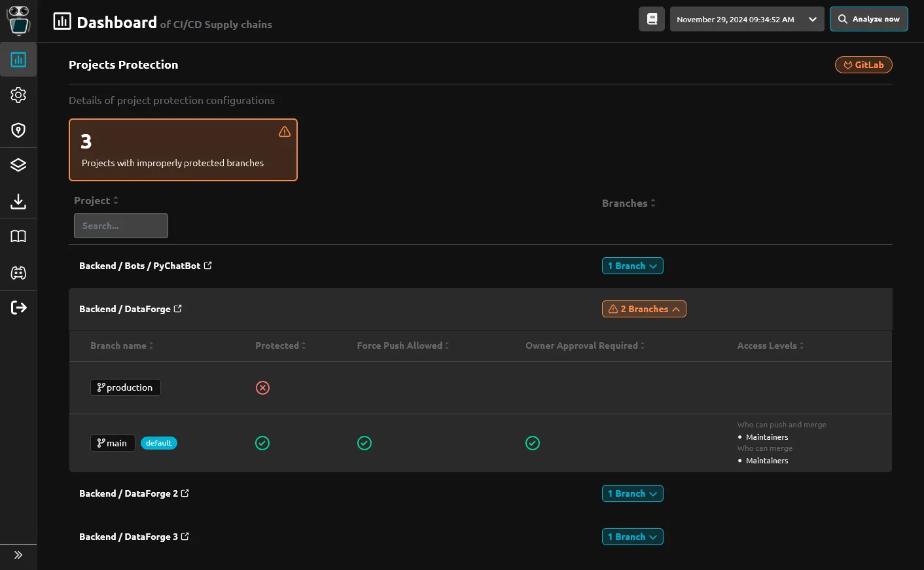Screen dimensions: 924x570
Task: Toggle the failed Protected status on production branch
Action: tap(262, 387)
